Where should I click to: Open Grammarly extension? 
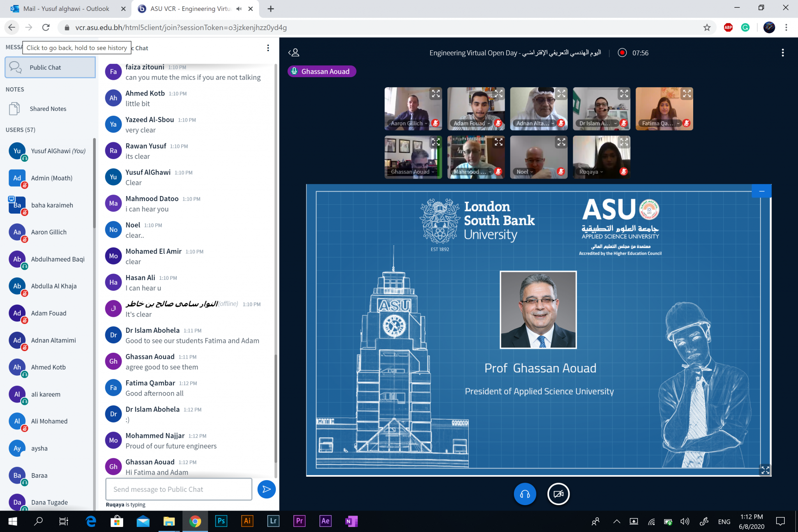pyautogui.click(x=745, y=27)
